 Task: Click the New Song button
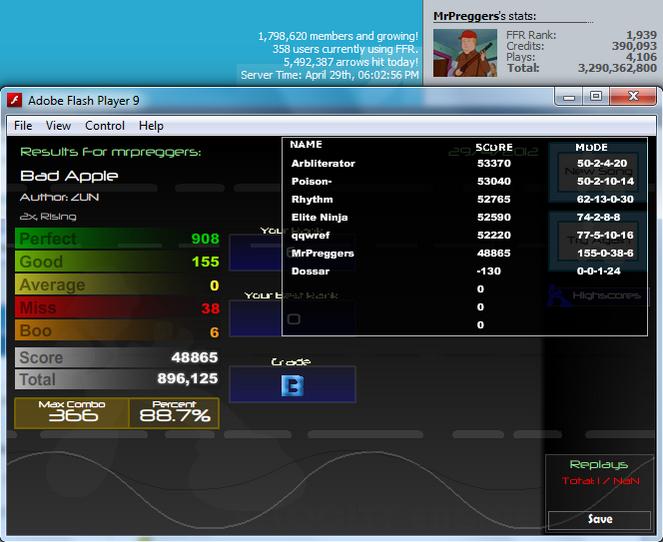(x=598, y=172)
